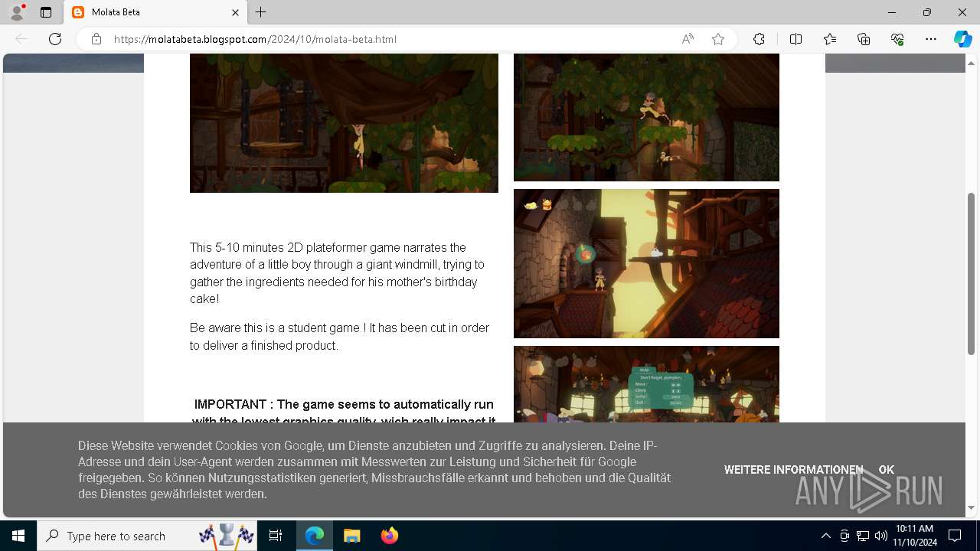This screenshot has height=551, width=980.
Task: Open the controls menu game screenshot
Action: 646,384
